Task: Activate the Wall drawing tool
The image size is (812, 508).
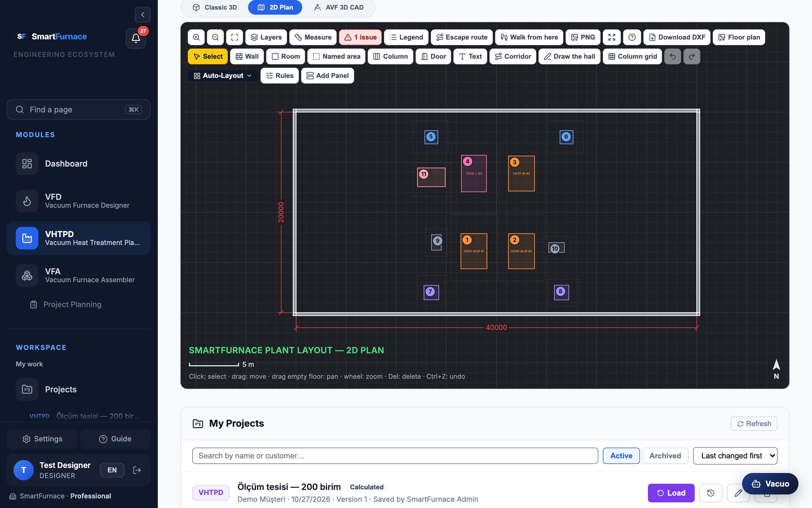Action: (x=247, y=56)
